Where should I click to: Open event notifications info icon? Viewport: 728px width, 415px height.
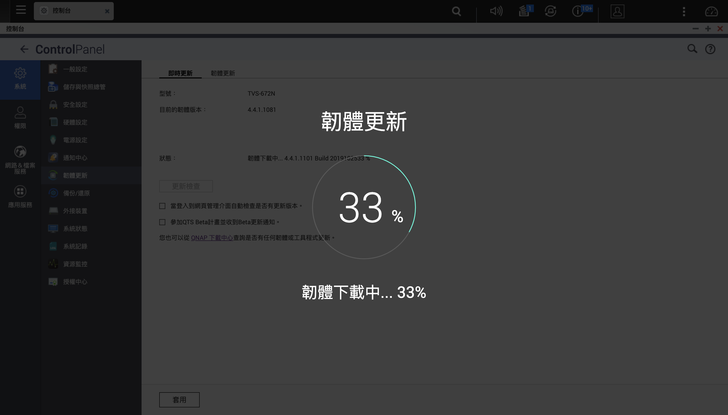[x=579, y=11]
